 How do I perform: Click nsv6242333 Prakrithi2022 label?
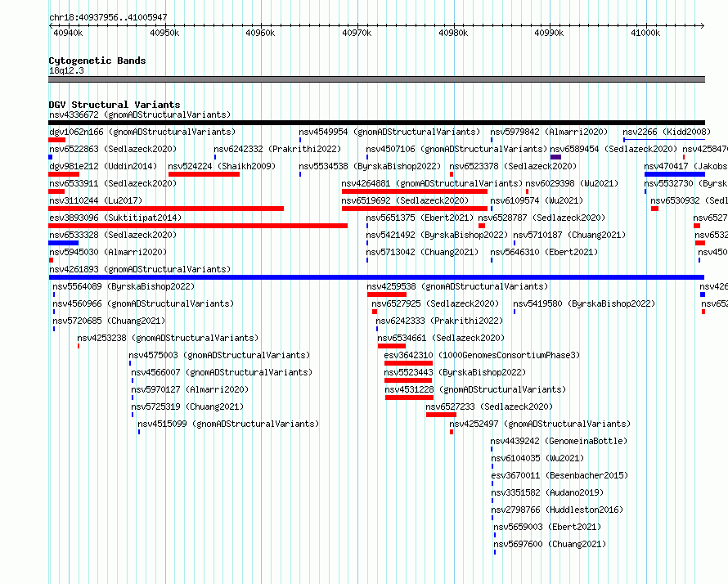(x=439, y=321)
